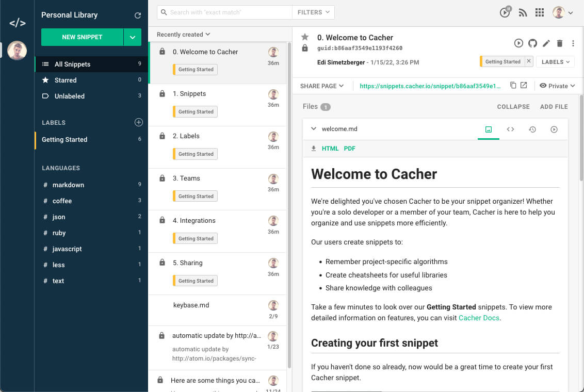Filter by json language
This screenshot has height=392, width=584.
pyautogui.click(x=91, y=217)
